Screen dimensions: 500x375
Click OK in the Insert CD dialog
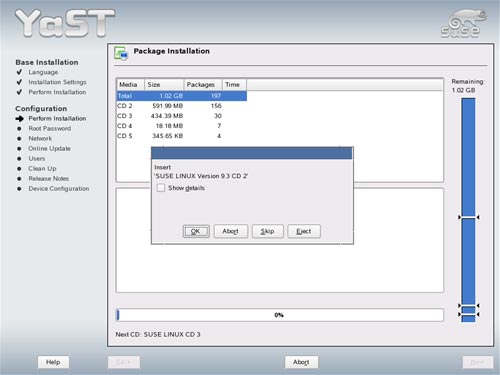coord(196,231)
